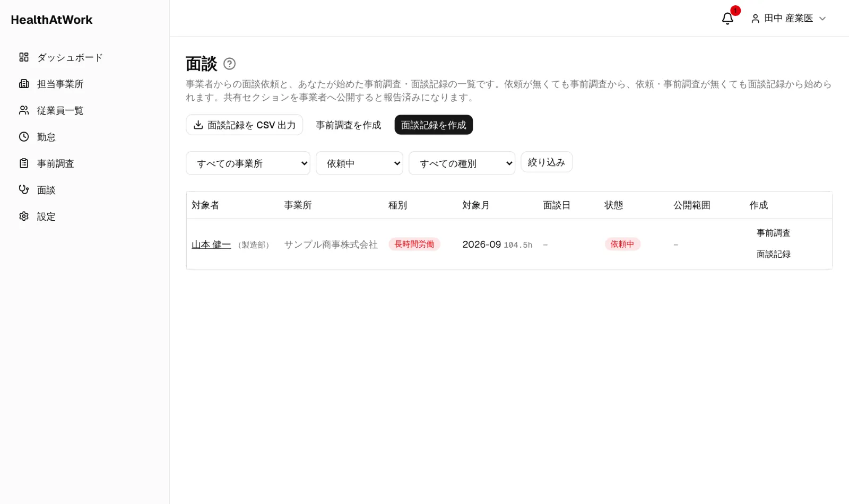Click the 状態 column header

click(613, 205)
